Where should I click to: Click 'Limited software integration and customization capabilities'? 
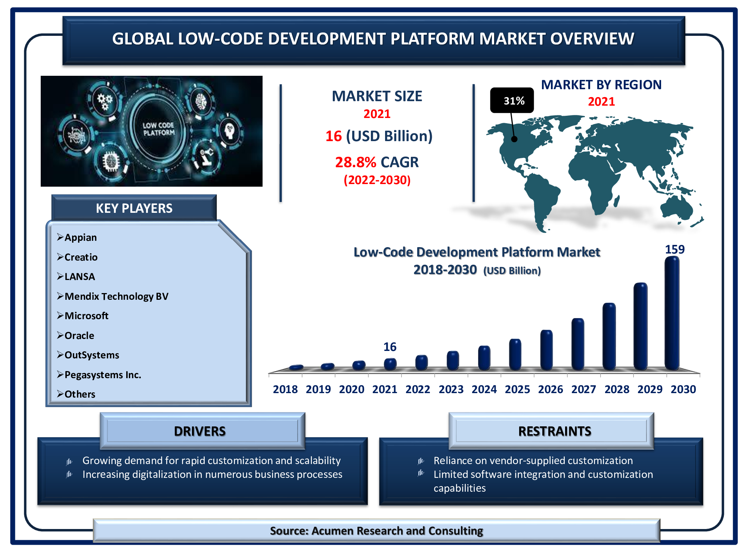click(543, 481)
